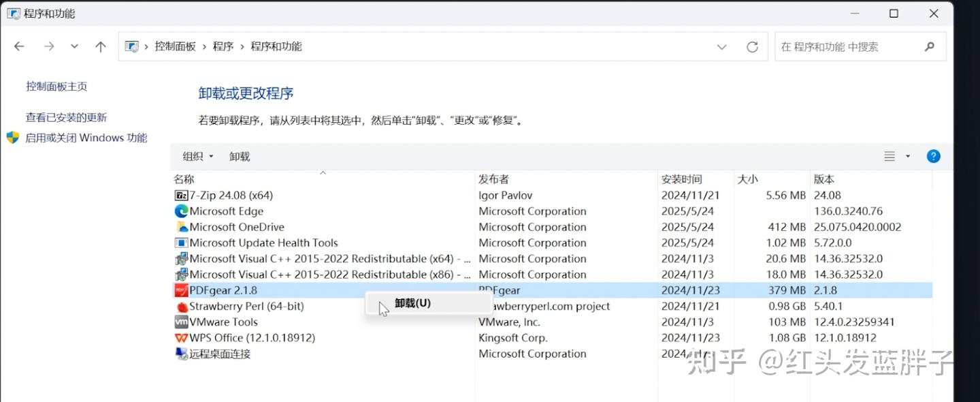Sort by the 名称 column header

pyautogui.click(x=323, y=179)
